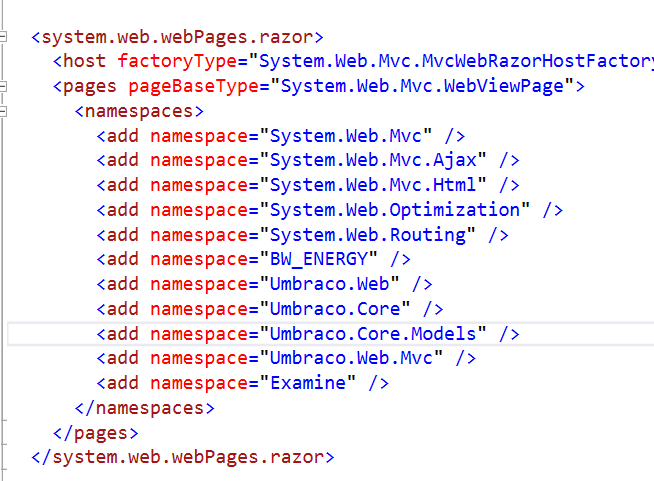Click the host factoryType attribute value
This screenshot has height=481, width=654.
coord(450,62)
